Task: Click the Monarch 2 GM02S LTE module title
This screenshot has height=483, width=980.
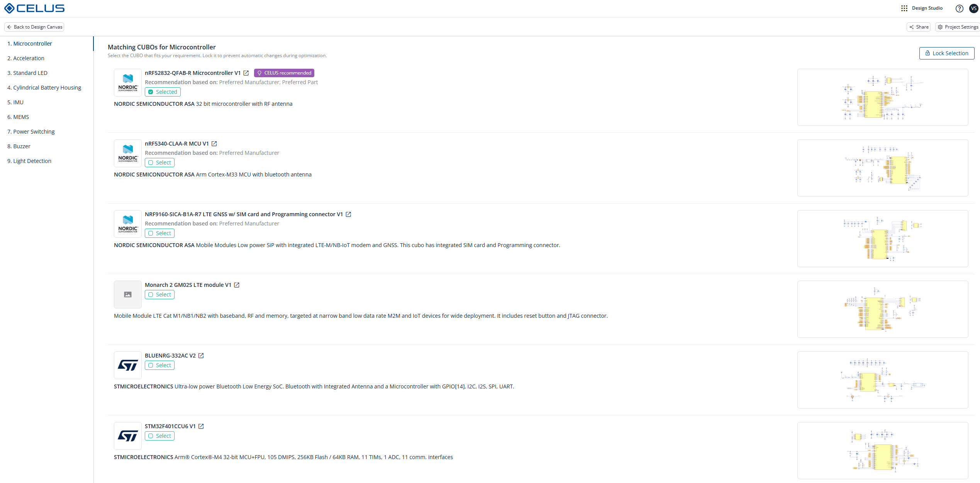Action: (x=188, y=285)
